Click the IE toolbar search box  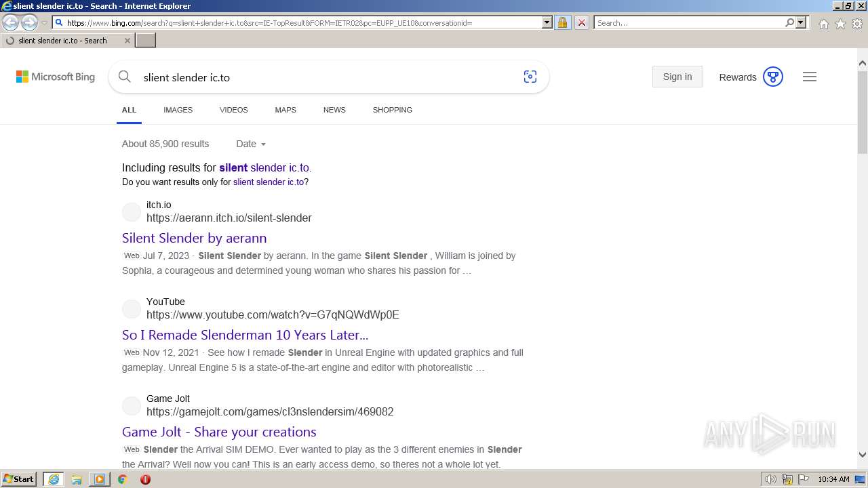[x=689, y=22]
